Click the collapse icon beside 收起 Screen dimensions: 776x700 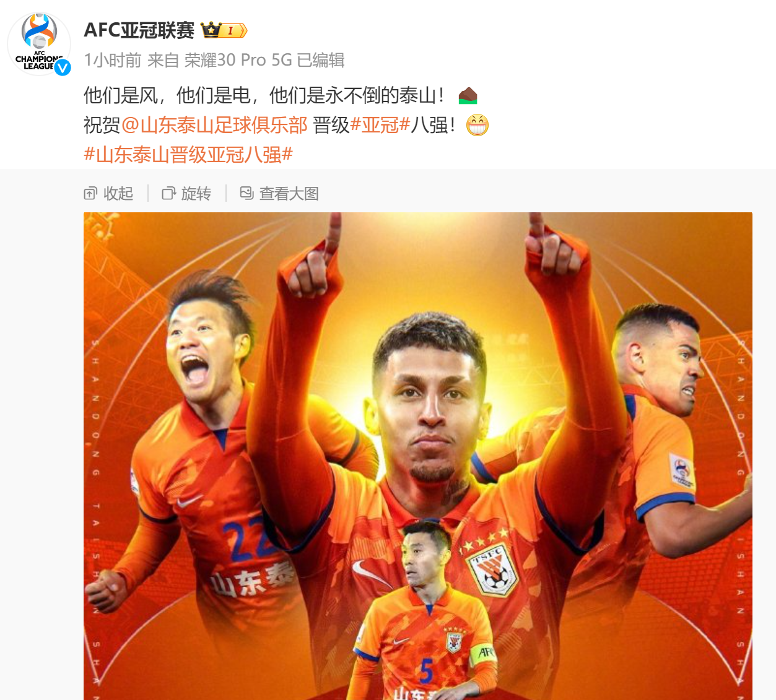click(90, 194)
